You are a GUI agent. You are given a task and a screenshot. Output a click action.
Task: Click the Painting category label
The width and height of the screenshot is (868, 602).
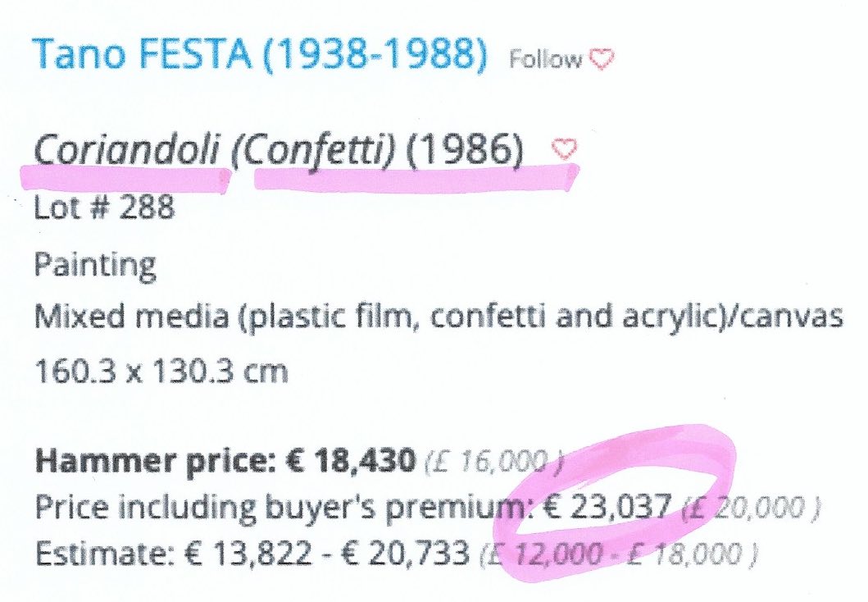coord(95,266)
